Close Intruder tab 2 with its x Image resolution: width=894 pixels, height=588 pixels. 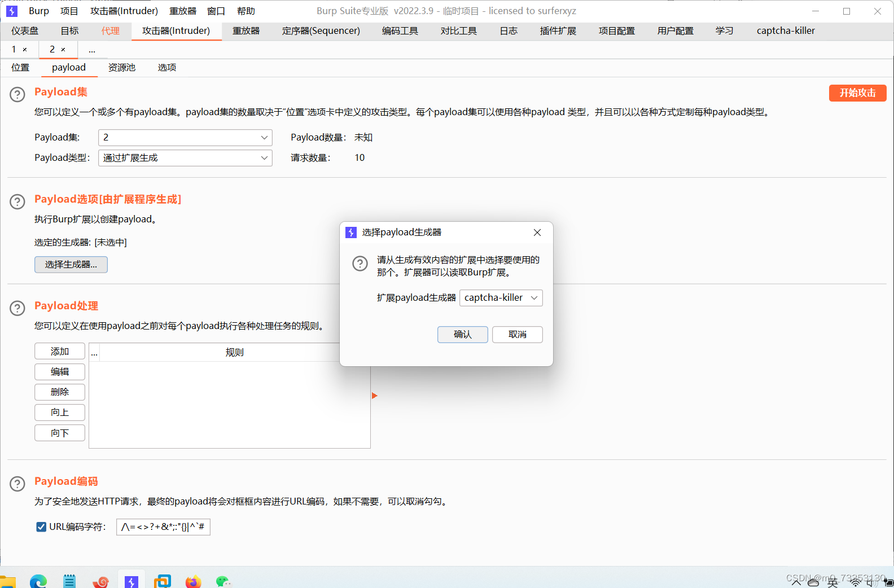pos(63,50)
